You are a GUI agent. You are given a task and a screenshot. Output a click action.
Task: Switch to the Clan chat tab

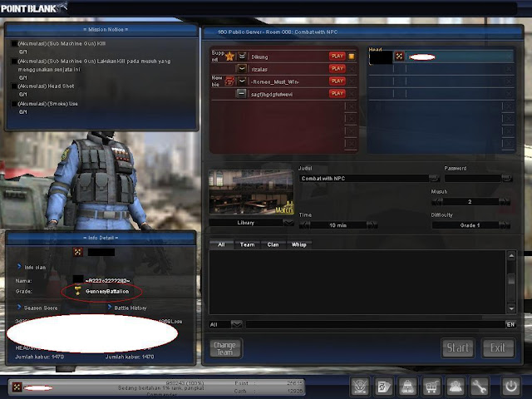[x=273, y=244]
